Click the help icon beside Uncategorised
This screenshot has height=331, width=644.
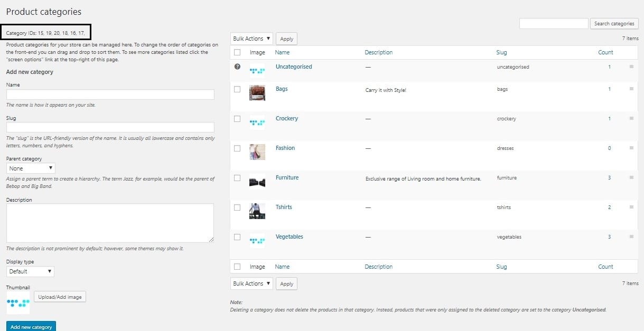[237, 67]
